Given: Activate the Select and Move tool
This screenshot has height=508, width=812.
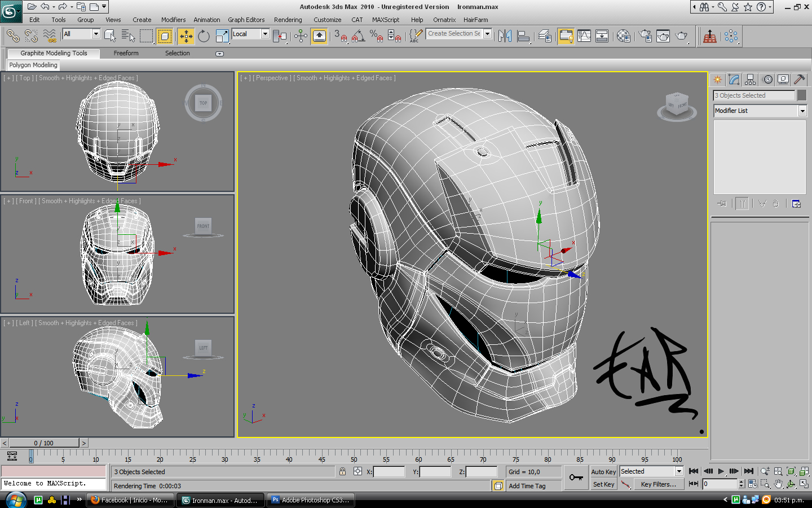Looking at the screenshot, I should (186, 36).
